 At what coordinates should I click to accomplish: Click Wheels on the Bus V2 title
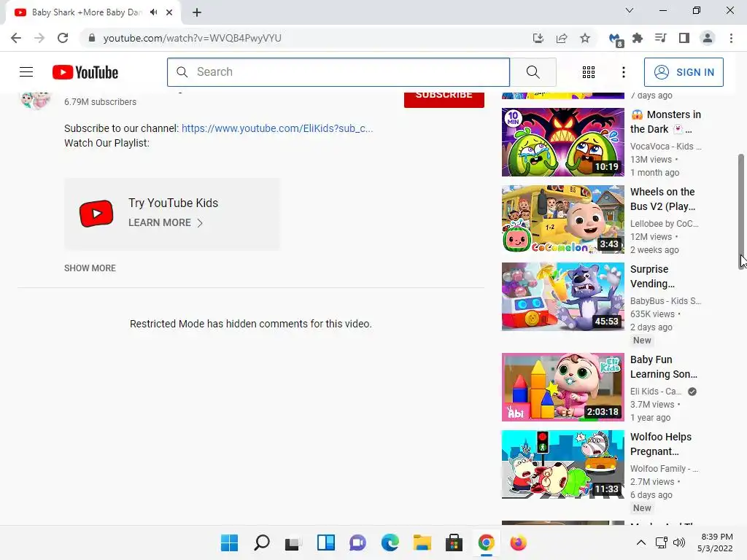coord(662,199)
